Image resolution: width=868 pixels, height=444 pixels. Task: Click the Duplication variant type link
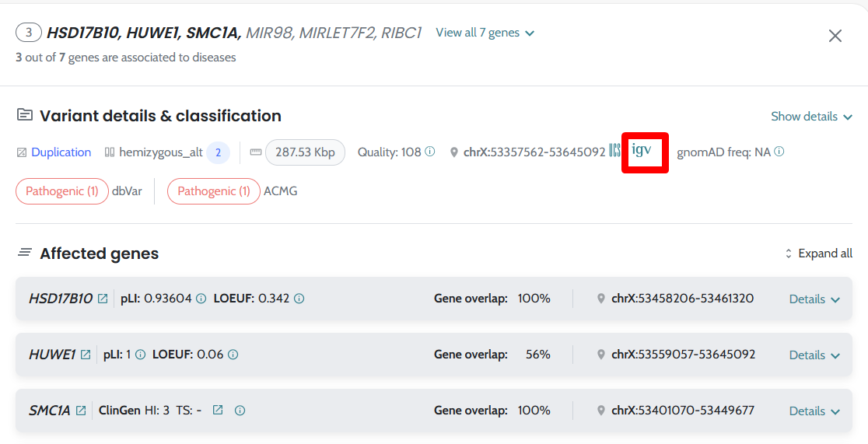coord(61,152)
